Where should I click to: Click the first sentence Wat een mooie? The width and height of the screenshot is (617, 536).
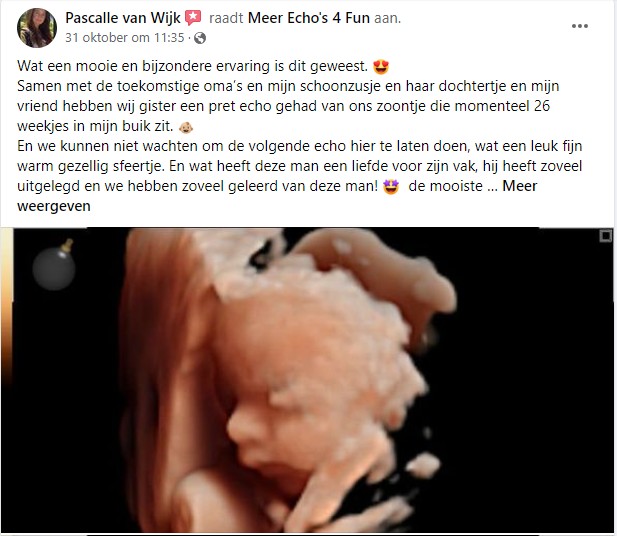click(x=192, y=66)
